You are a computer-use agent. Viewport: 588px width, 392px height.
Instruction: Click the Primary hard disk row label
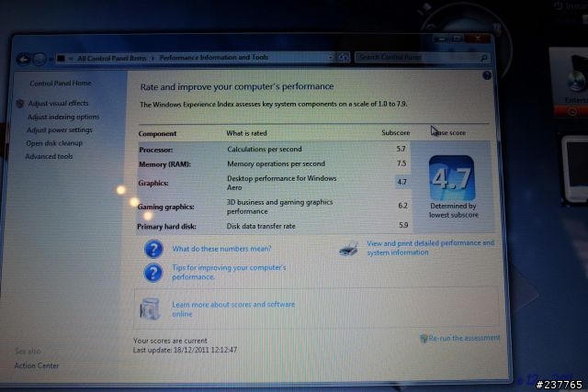[166, 227]
